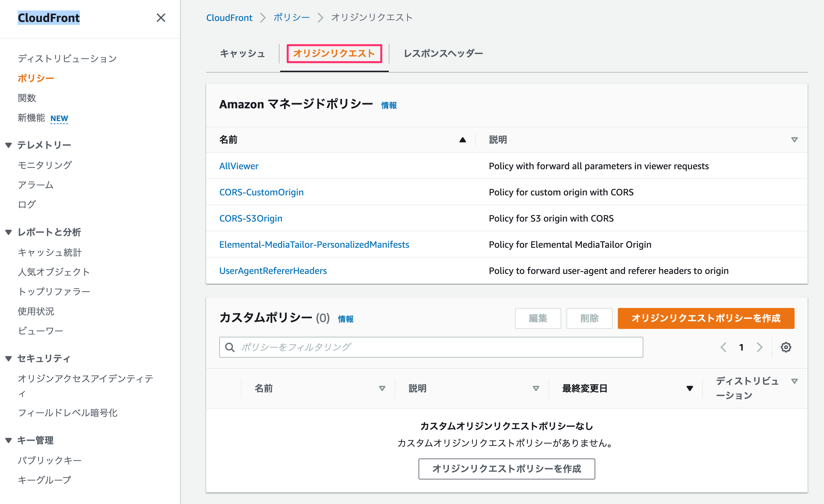The height and width of the screenshot is (504, 824).
Task: Open ディストリビューション in sidebar
Action: (x=67, y=59)
